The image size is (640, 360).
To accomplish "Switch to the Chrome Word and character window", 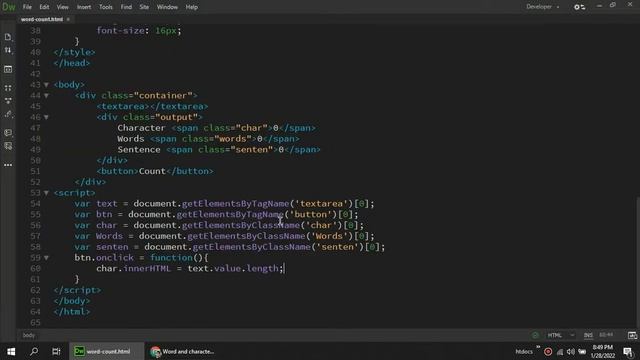I will click(182, 351).
